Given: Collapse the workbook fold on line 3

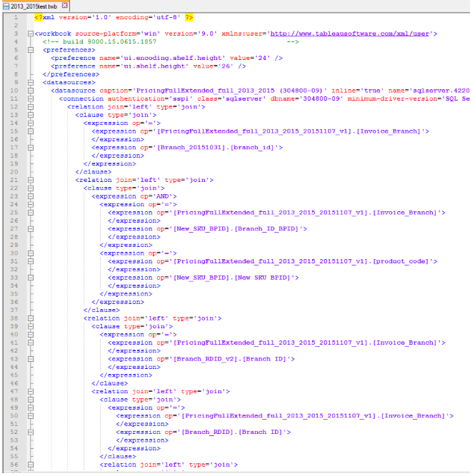Looking at the screenshot, I should tap(31, 34).
